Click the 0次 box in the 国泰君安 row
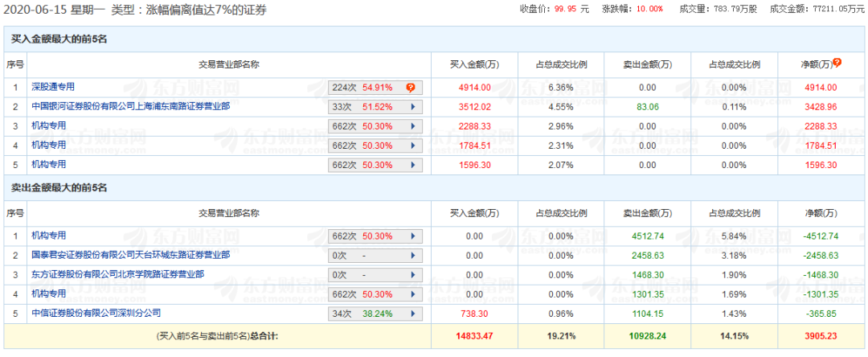This screenshot has width=868, height=357. [x=375, y=256]
